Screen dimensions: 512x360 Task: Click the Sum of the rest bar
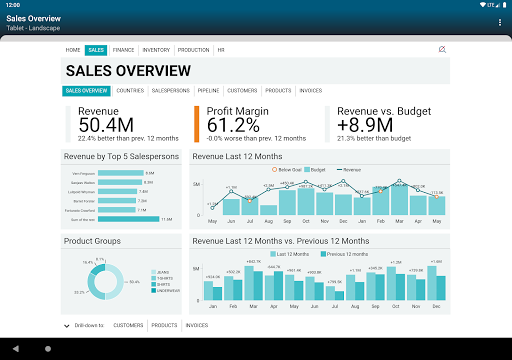[129, 219]
